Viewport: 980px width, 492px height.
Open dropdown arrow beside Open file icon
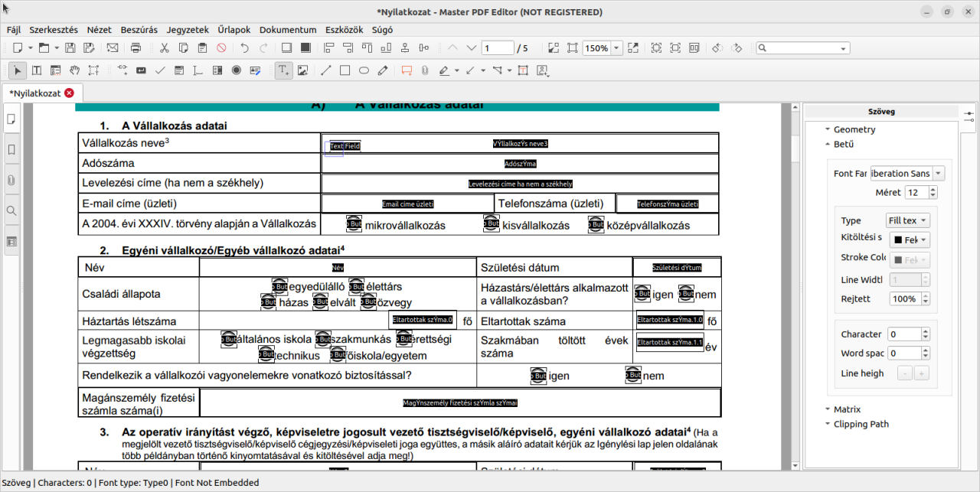57,48
